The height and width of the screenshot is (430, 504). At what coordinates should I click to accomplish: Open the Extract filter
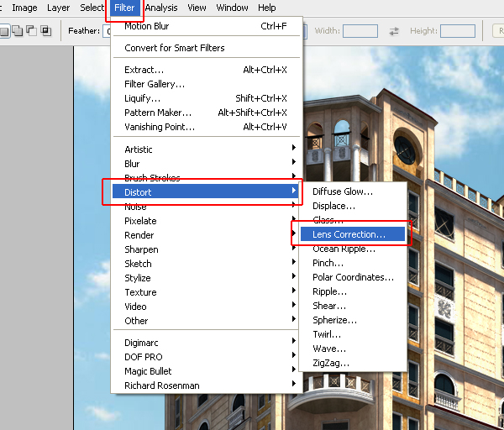click(206, 70)
